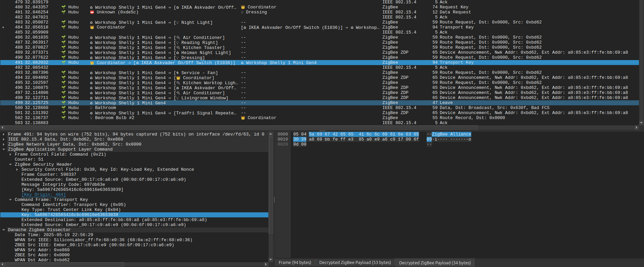Click crown icon beside Coordinator in packet 502
The image size is (644, 267).
[x=243, y=118]
